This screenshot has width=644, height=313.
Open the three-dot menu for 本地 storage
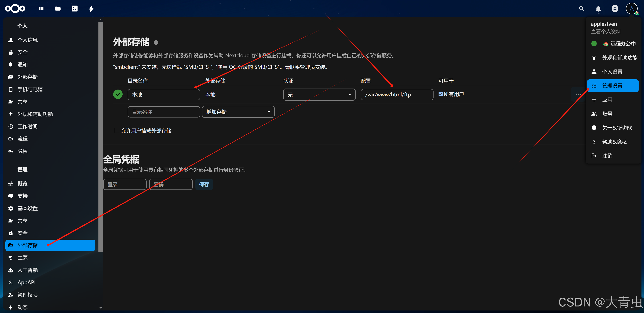tap(578, 94)
